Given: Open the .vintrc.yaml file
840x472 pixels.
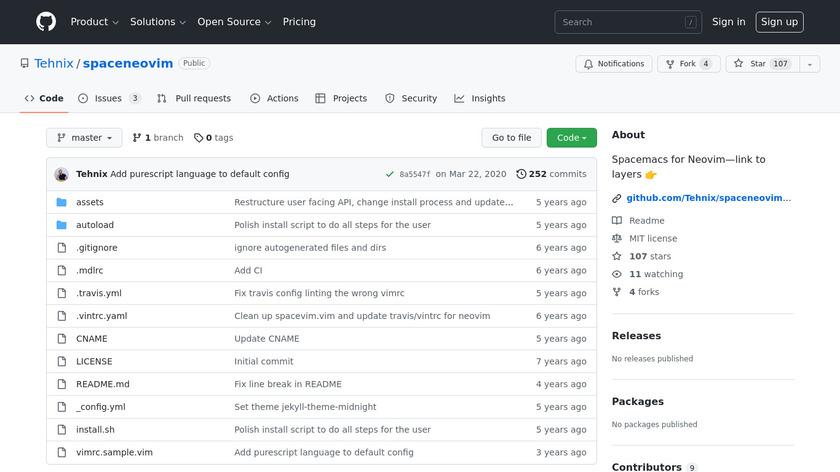Looking at the screenshot, I should pyautogui.click(x=102, y=316).
